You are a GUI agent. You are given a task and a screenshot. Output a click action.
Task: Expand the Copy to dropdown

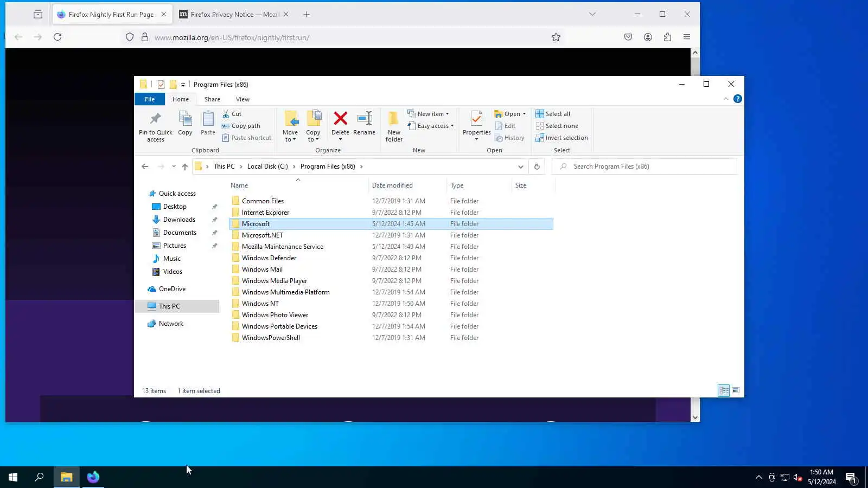[313, 136]
